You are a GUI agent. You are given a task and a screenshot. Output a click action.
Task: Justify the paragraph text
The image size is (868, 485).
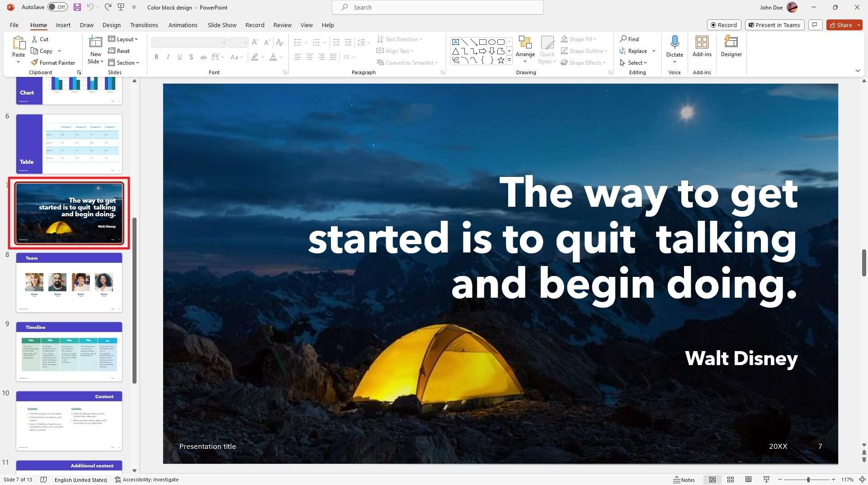pyautogui.click(x=333, y=57)
